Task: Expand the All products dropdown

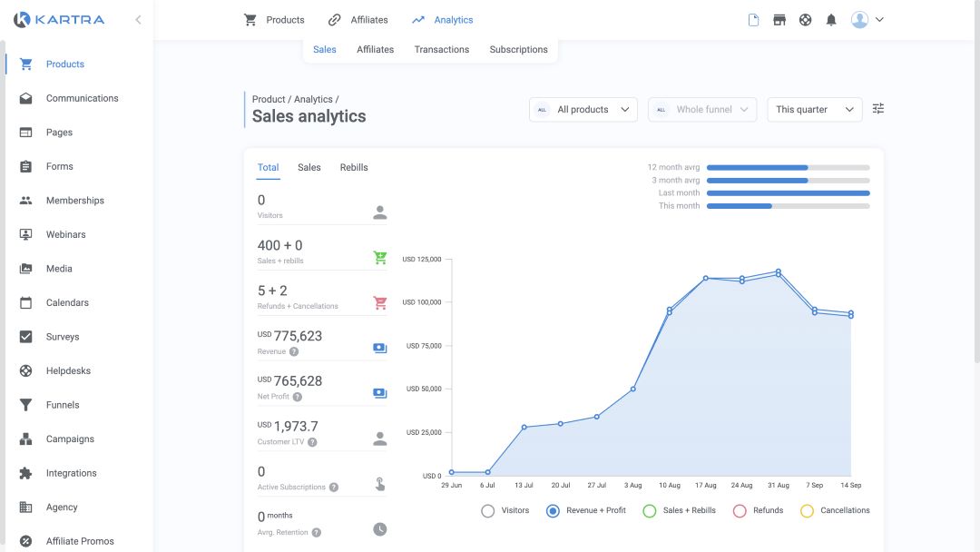Action: coord(583,109)
